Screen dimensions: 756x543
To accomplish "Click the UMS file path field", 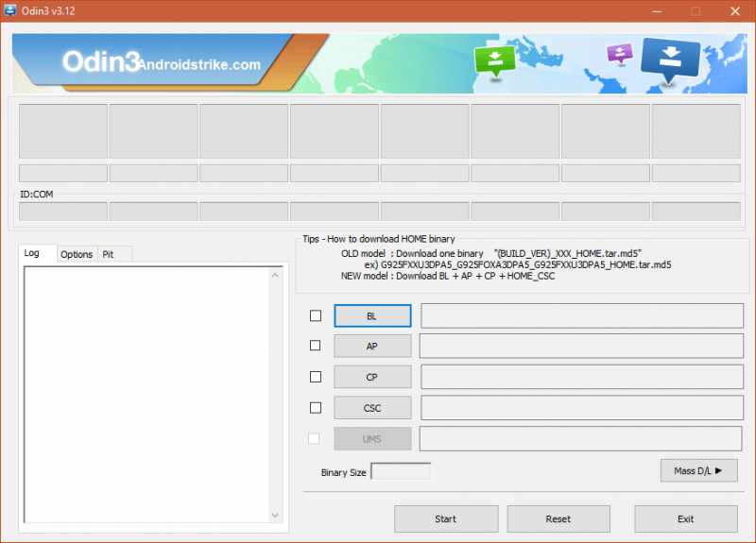I will point(580,438).
